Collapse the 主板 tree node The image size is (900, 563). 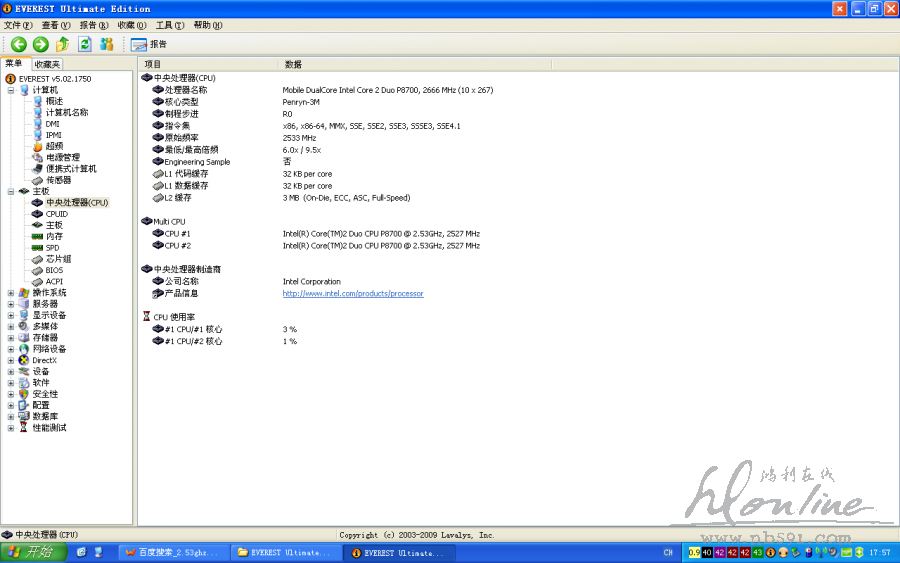coord(10,191)
